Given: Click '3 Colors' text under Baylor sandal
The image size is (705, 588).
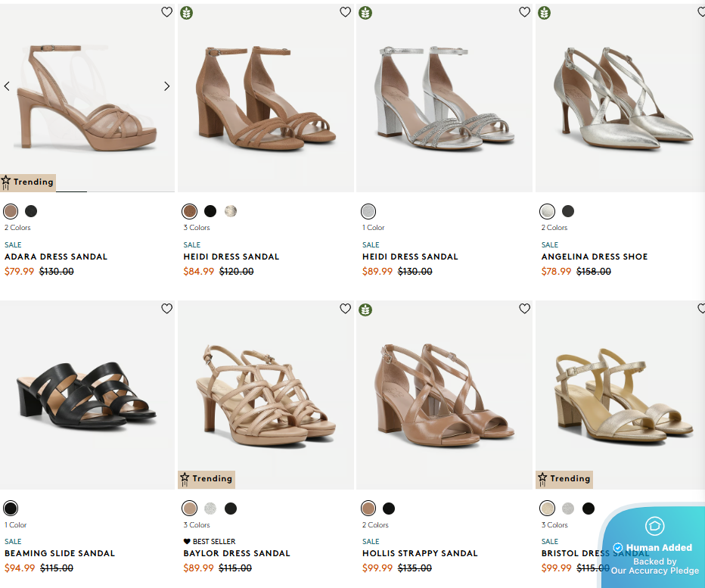Looking at the screenshot, I should (197, 525).
